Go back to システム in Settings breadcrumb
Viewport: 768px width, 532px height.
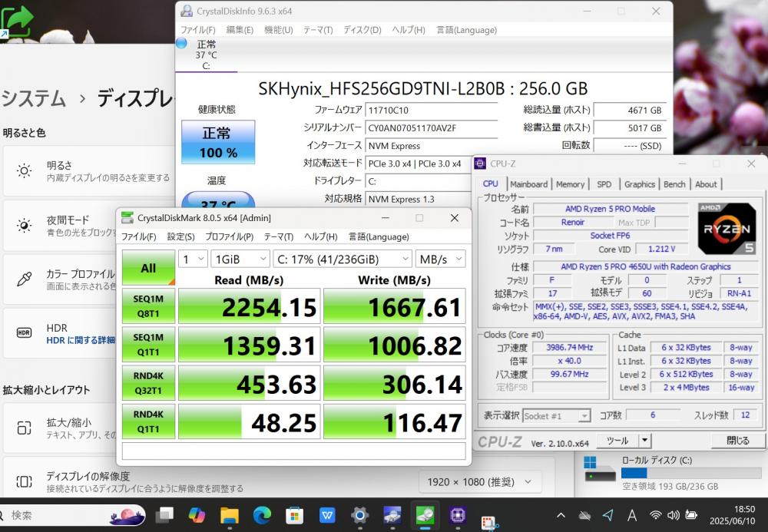(x=33, y=98)
